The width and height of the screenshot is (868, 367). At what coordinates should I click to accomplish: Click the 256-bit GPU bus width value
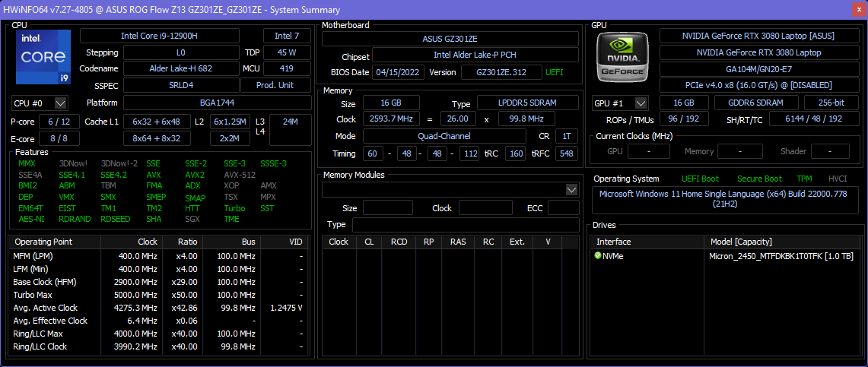830,103
